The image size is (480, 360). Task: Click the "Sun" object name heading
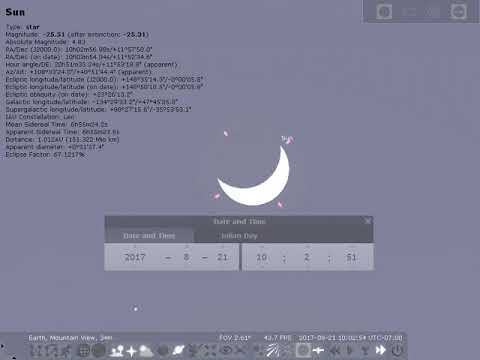coord(15,12)
